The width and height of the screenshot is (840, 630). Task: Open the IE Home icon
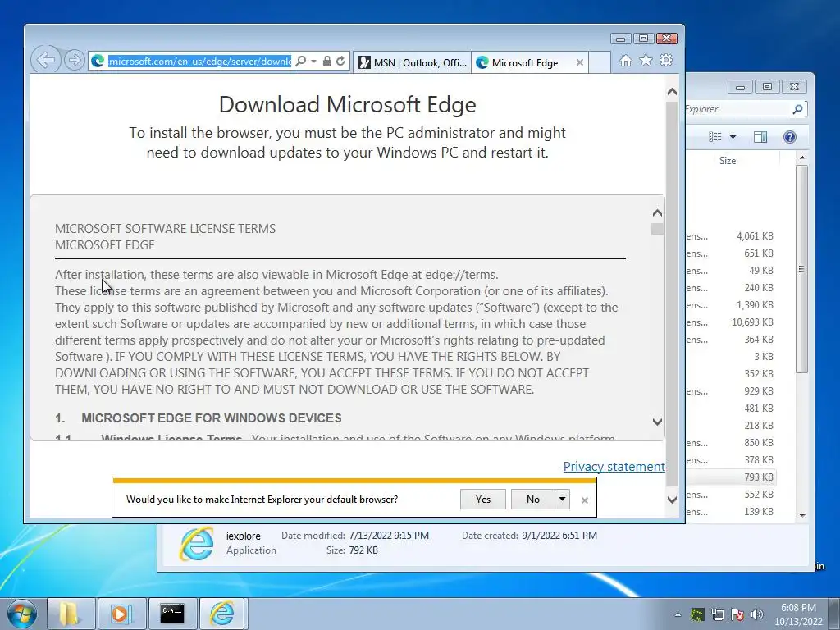625,61
